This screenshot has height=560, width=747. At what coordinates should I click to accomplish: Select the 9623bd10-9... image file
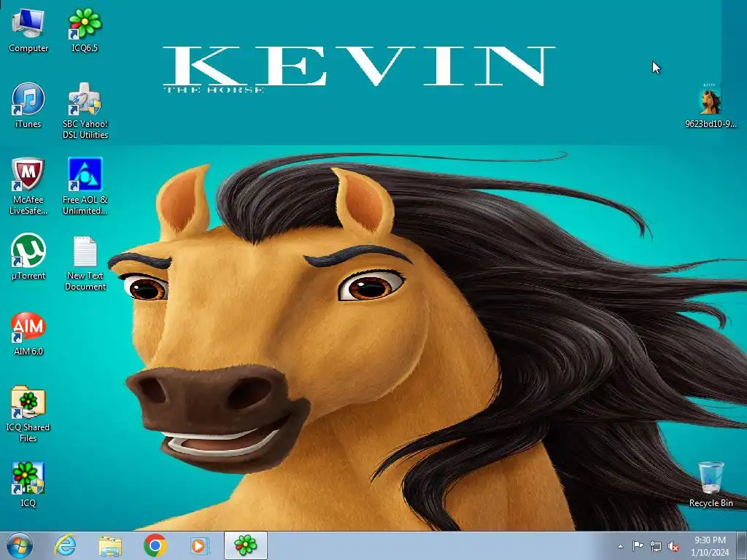click(x=711, y=106)
